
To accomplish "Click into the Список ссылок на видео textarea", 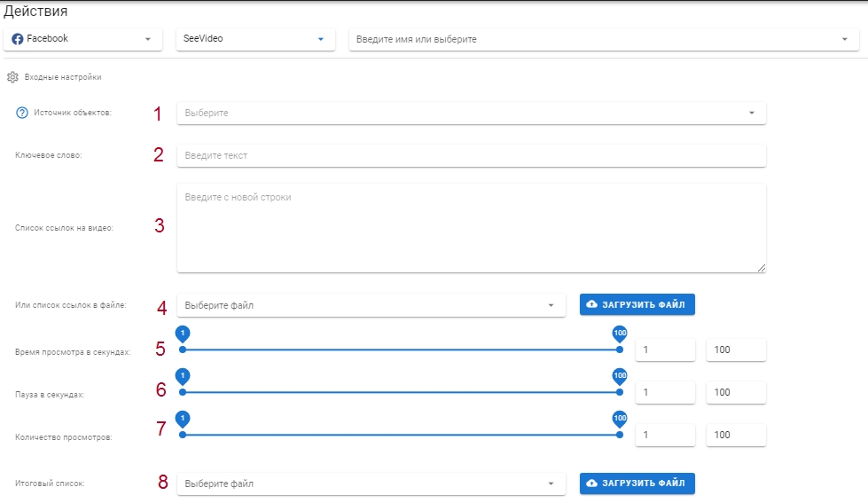I will tap(471, 228).
